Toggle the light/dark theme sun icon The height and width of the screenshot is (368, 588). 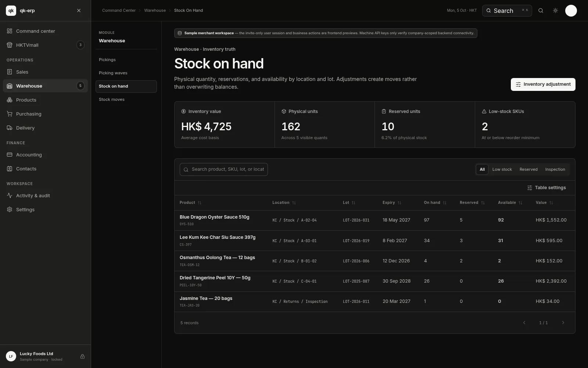click(555, 11)
